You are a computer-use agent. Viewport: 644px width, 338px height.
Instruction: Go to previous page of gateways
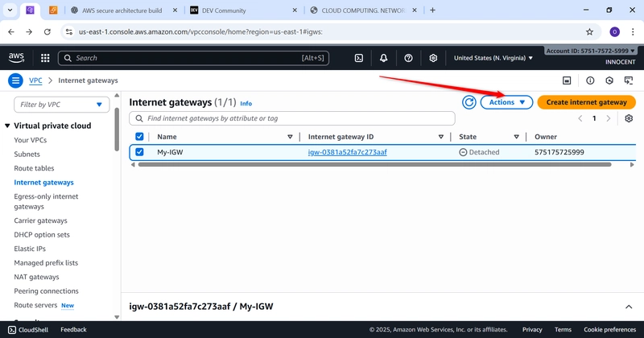[x=580, y=118]
